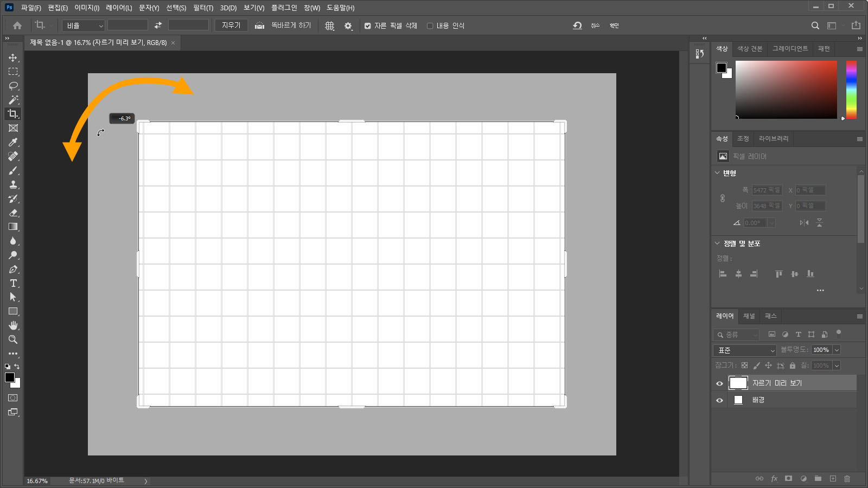This screenshot has width=868, height=488.
Task: Select the Gradient tool
Action: point(13,227)
